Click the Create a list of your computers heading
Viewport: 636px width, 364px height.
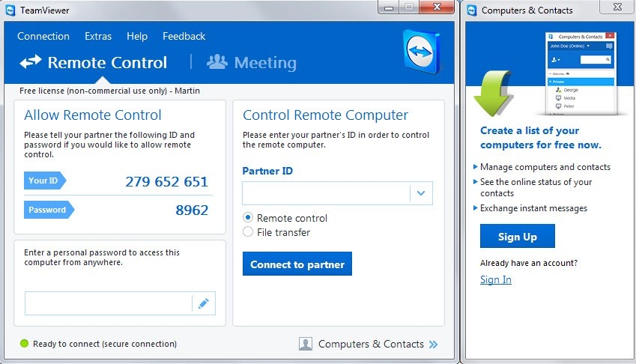[541, 138]
